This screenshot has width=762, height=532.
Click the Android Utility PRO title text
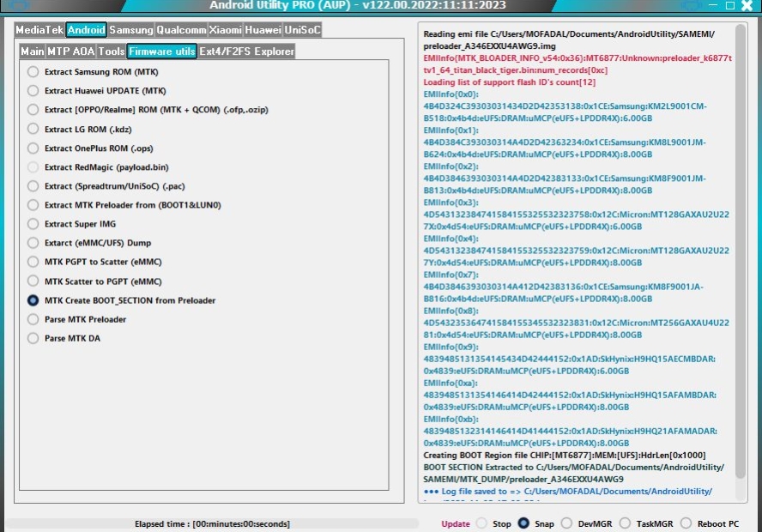pos(358,5)
